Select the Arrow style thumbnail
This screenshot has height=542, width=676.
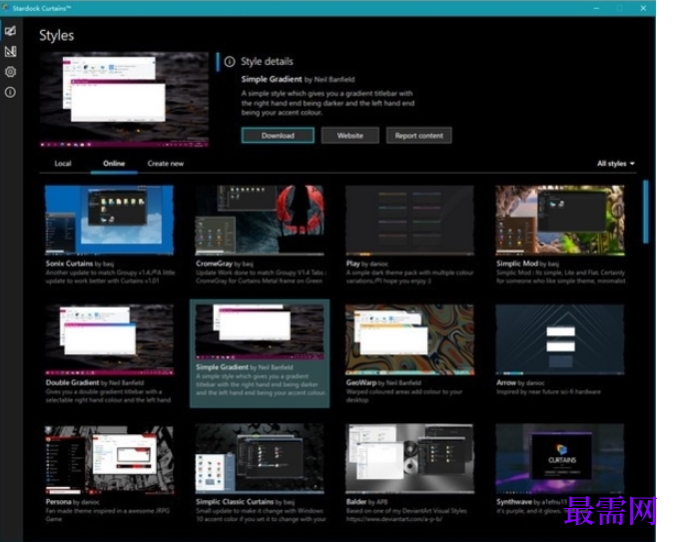pyautogui.click(x=560, y=340)
